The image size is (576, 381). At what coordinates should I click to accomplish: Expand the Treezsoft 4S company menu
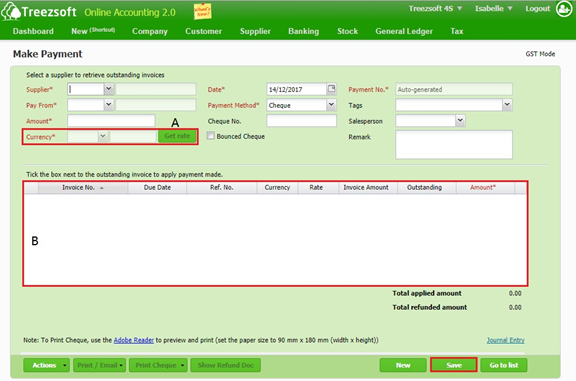point(435,8)
